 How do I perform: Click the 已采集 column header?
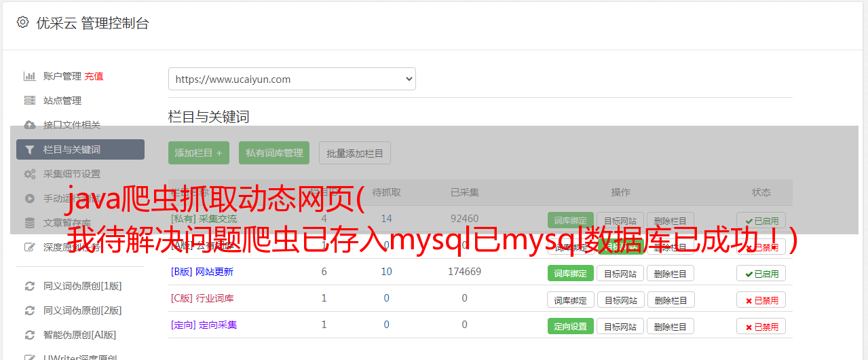[464, 192]
